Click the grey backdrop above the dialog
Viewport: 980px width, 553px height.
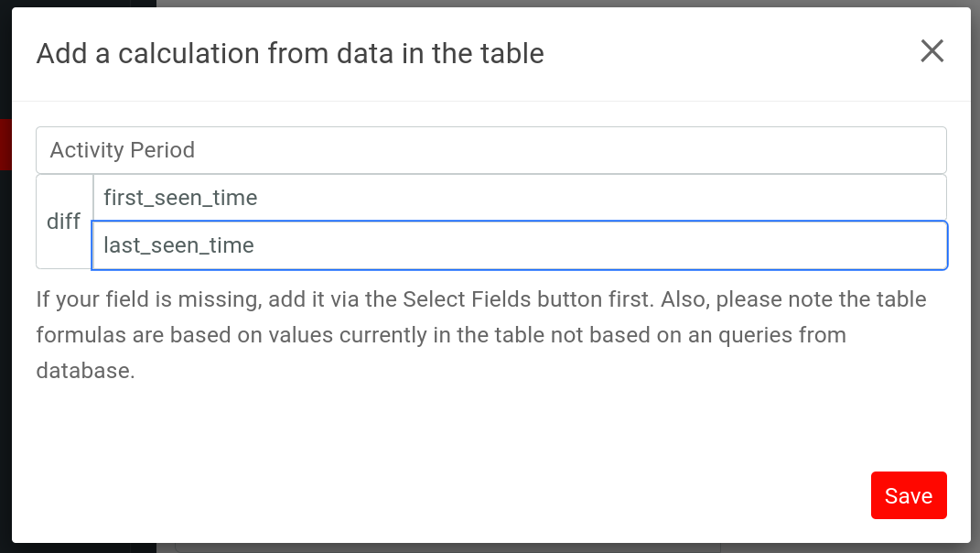(x=549, y=3)
